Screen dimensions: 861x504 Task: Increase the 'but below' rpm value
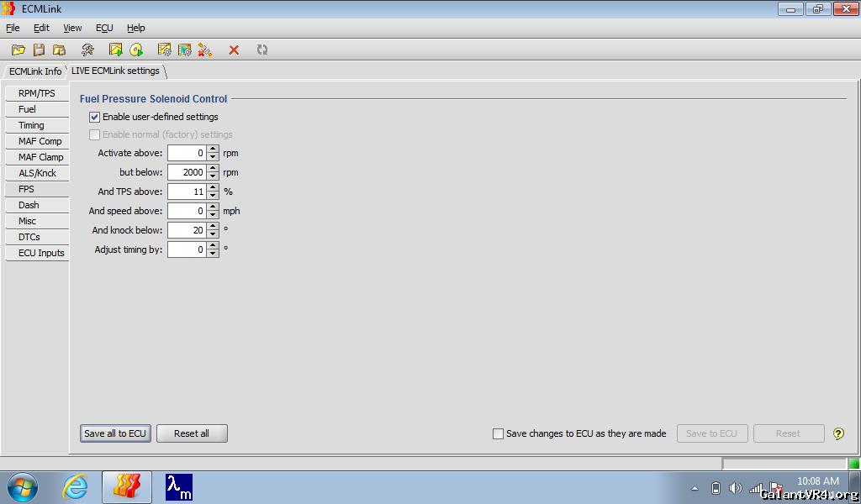click(213, 169)
